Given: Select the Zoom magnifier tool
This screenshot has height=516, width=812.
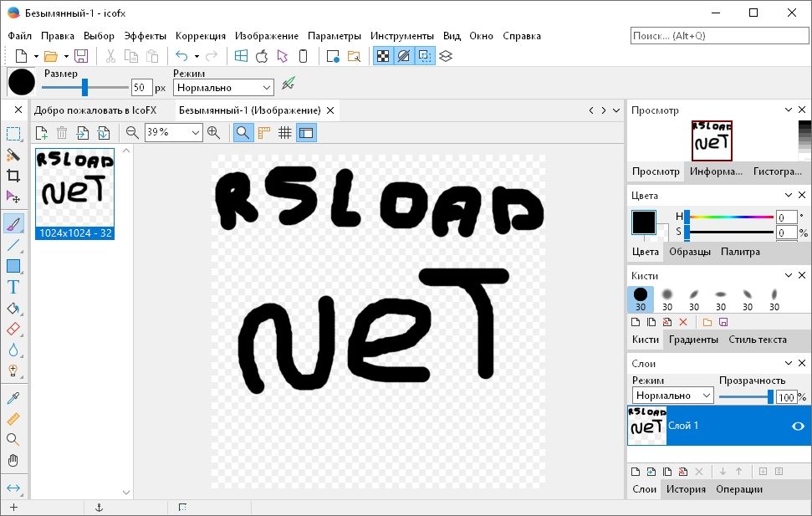Looking at the screenshot, I should (13, 439).
